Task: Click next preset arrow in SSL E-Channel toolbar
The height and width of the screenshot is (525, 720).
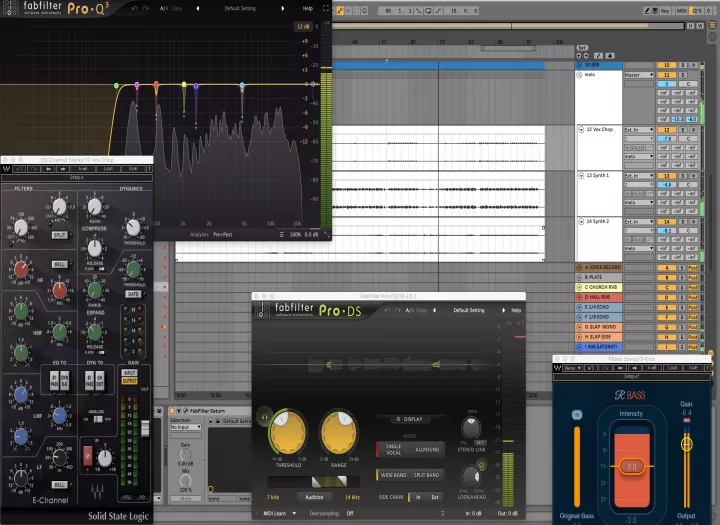Action: pyautogui.click(x=63, y=169)
